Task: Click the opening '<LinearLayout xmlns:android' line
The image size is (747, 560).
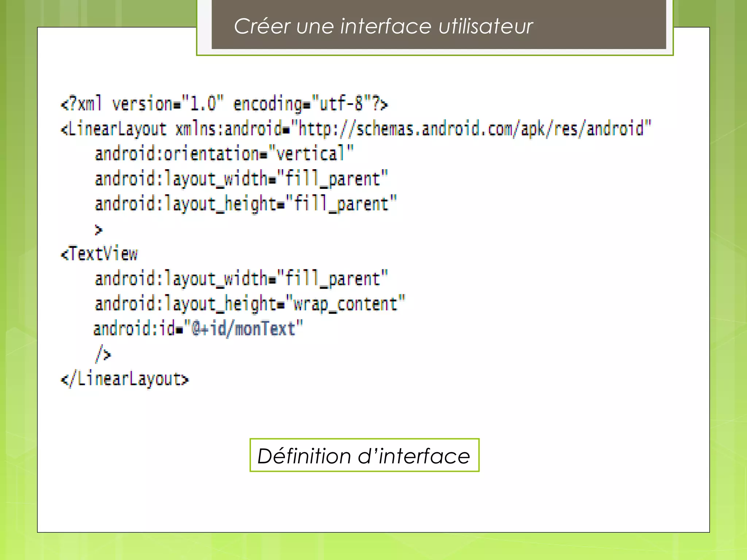Action: [x=356, y=129]
